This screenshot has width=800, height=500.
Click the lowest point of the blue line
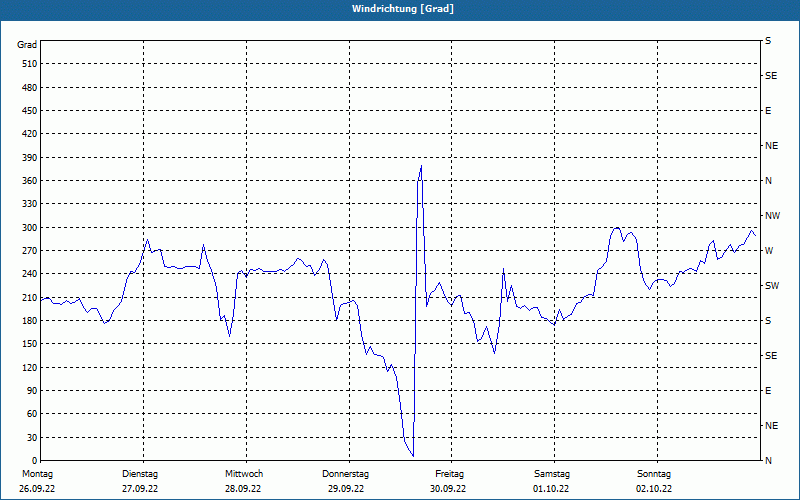coord(413,456)
